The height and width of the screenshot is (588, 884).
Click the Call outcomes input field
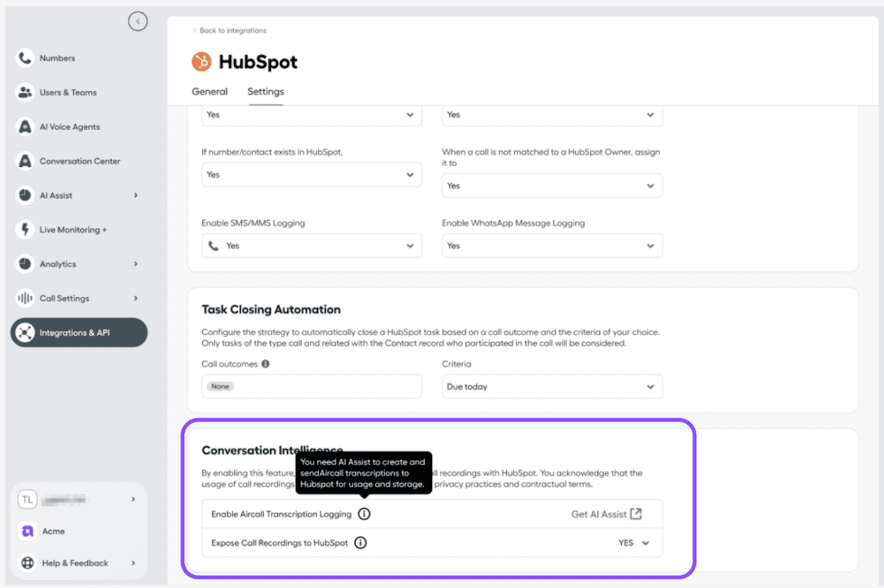311,386
